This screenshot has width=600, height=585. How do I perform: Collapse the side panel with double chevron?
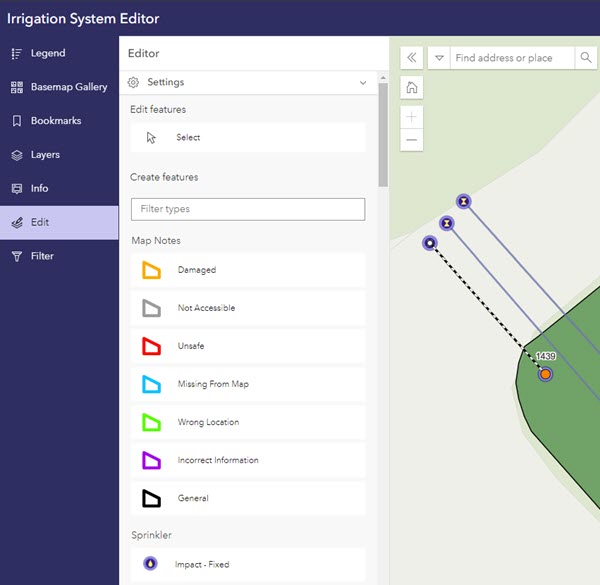pos(412,58)
